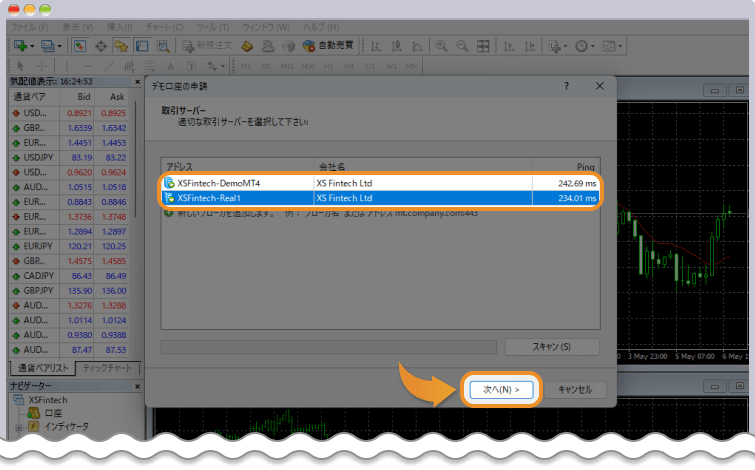Image resolution: width=755 pixels, height=470 pixels.
Task: Click the zoom in magnifier icon
Action: (441, 46)
